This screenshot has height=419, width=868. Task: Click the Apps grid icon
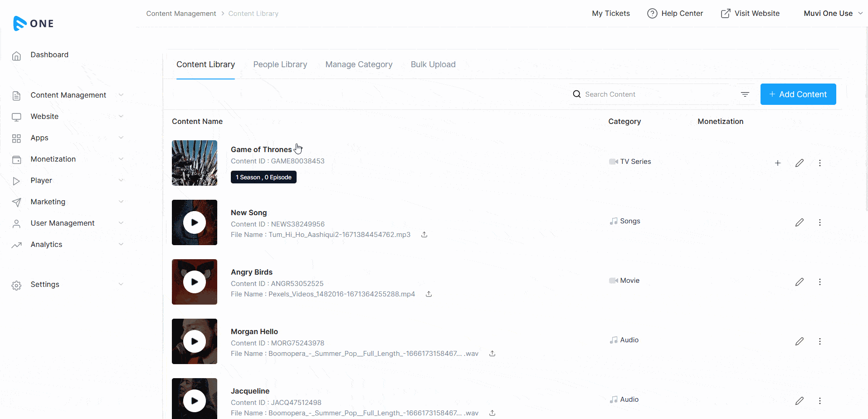pos(17,138)
